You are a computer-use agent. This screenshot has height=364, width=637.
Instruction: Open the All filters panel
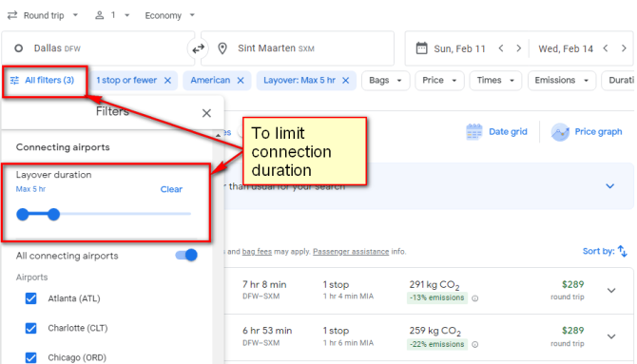(x=43, y=81)
